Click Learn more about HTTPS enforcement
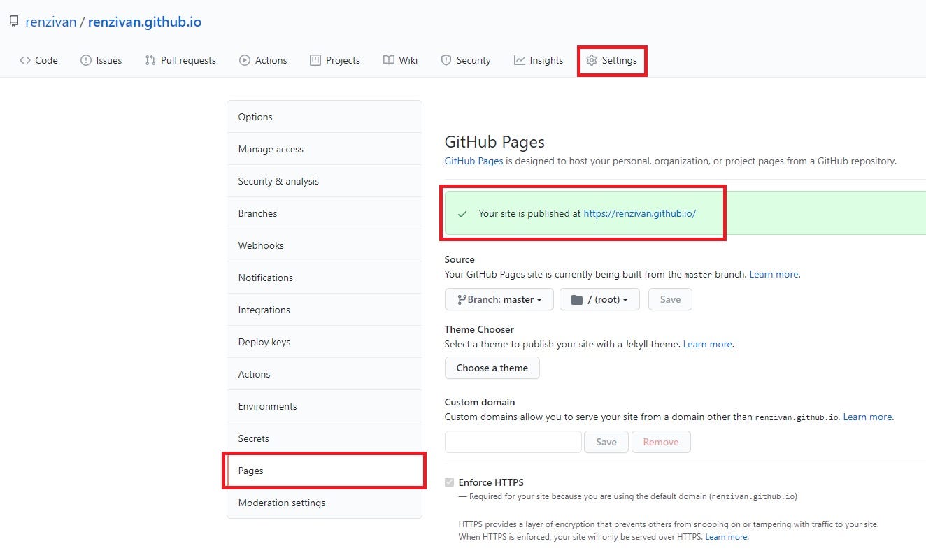Image resolution: width=926 pixels, height=560 pixels. pos(726,537)
